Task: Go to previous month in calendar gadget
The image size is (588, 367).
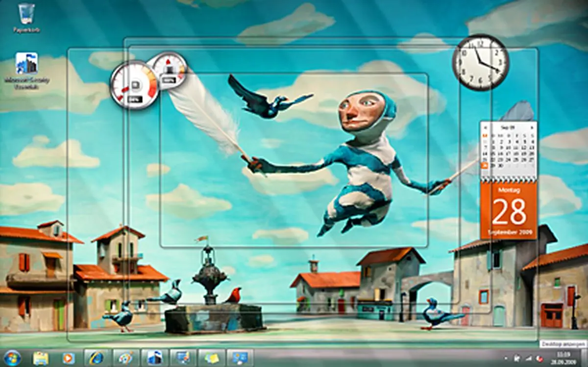Action: (x=485, y=127)
